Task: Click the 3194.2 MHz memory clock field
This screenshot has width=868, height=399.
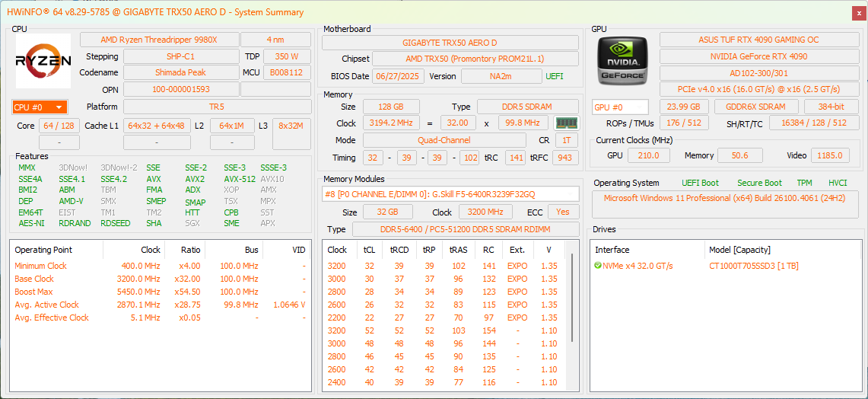Action: [391, 123]
